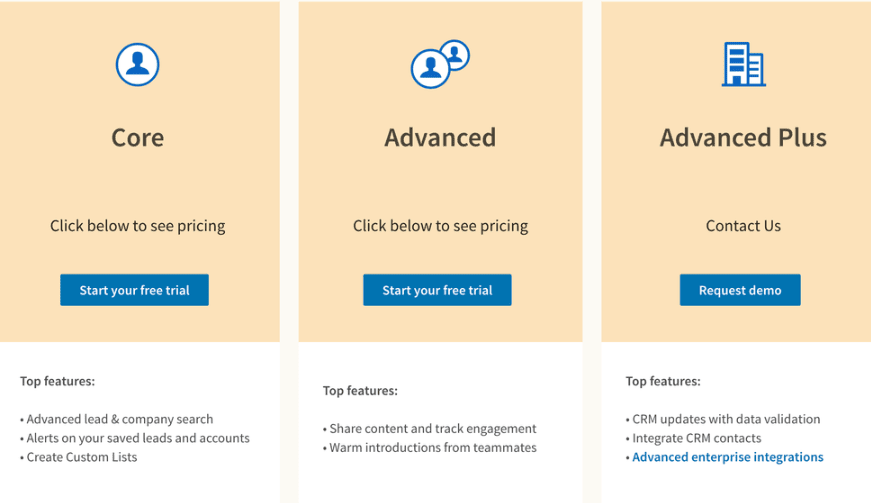Click the two-person Advanced plan icon
This screenshot has height=503, width=871.
pos(440,64)
